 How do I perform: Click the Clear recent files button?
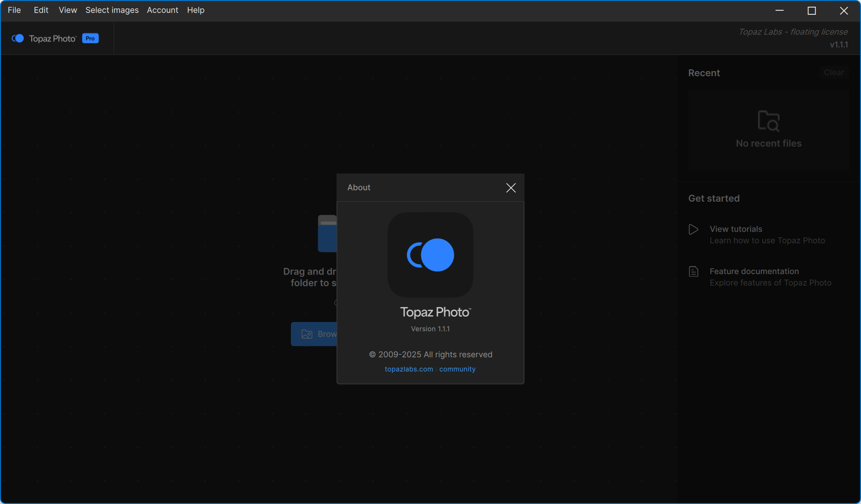point(834,72)
